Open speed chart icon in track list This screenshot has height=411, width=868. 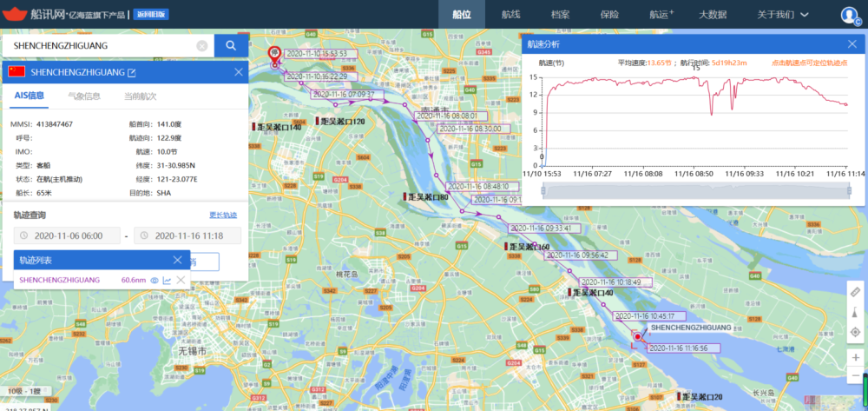pyautogui.click(x=167, y=280)
